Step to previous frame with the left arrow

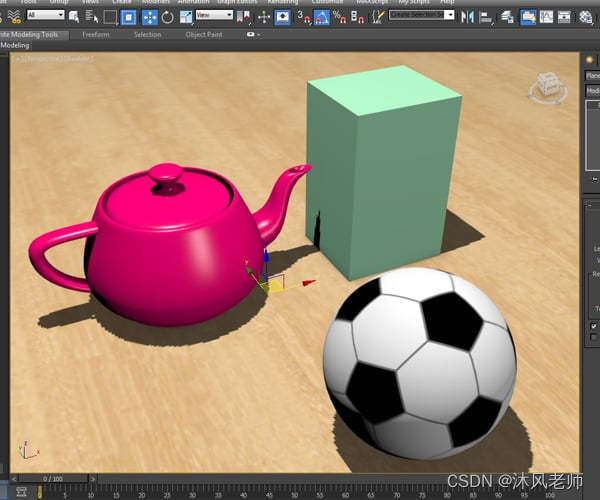[x=14, y=479]
